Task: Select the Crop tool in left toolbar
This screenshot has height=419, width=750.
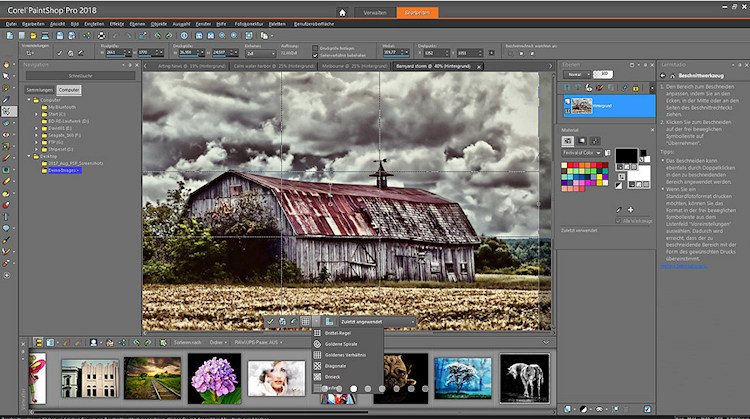Action: 8,110
